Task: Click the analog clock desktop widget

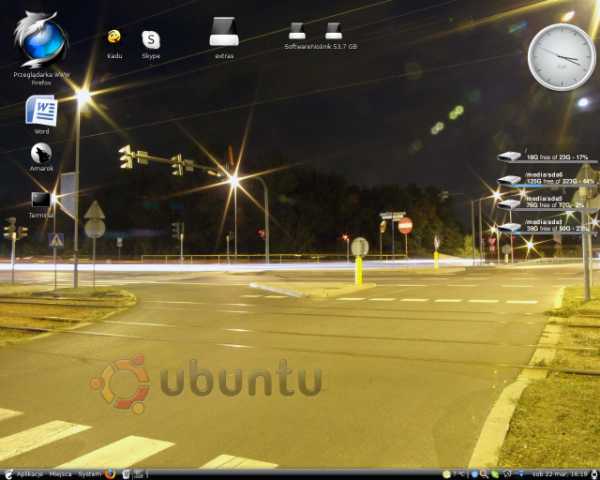Action: [561, 57]
